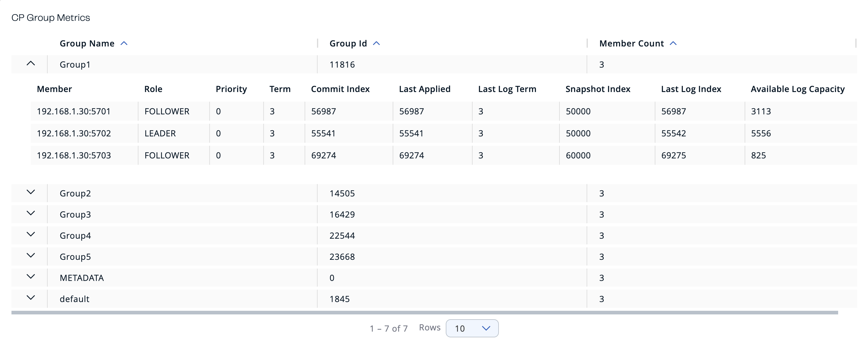Sort by the Member column header

pyautogui.click(x=54, y=89)
